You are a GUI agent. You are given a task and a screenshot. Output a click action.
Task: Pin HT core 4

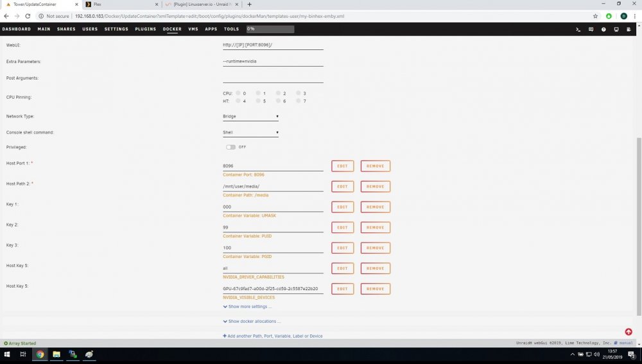click(238, 101)
